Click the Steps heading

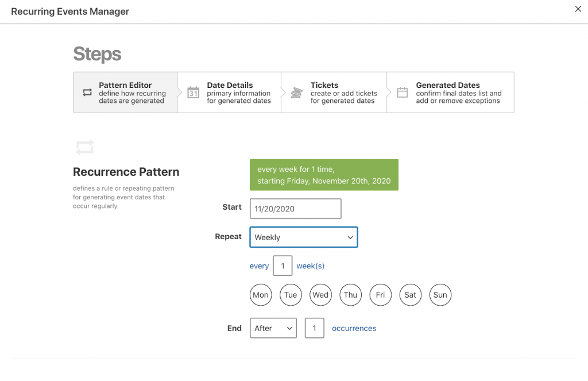(x=97, y=54)
